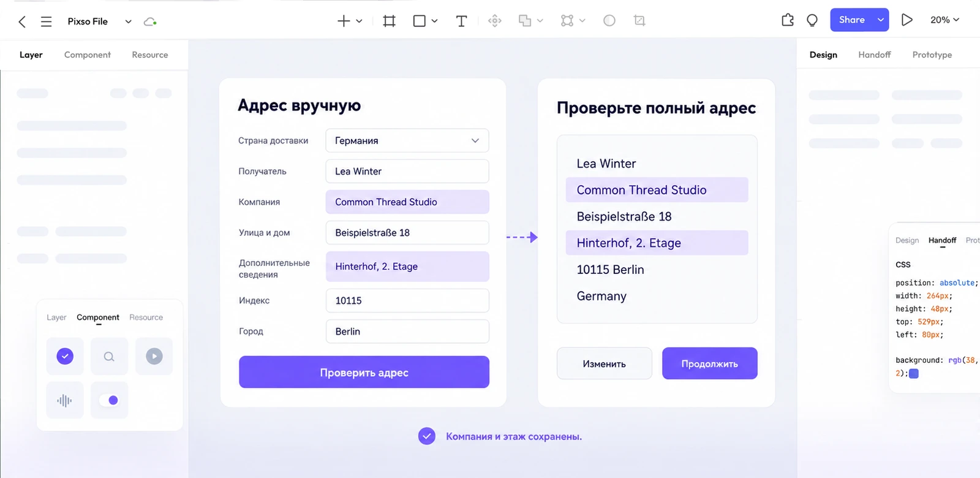Expand the chevron beside the plus tool
Screen dimensions: 980x478
pos(359,21)
